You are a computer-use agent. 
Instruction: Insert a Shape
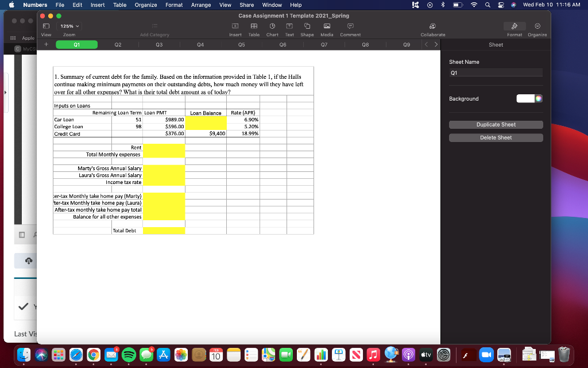click(x=307, y=26)
